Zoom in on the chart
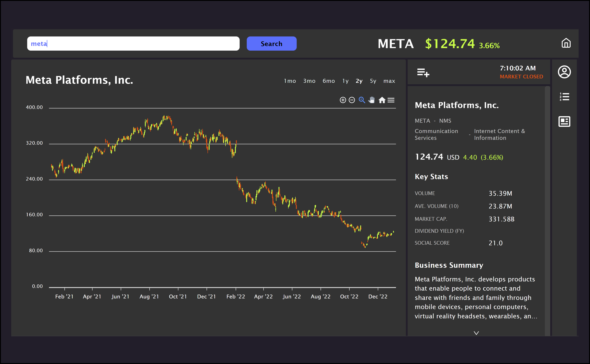Screen dimensions: 590x364 (x=343, y=100)
